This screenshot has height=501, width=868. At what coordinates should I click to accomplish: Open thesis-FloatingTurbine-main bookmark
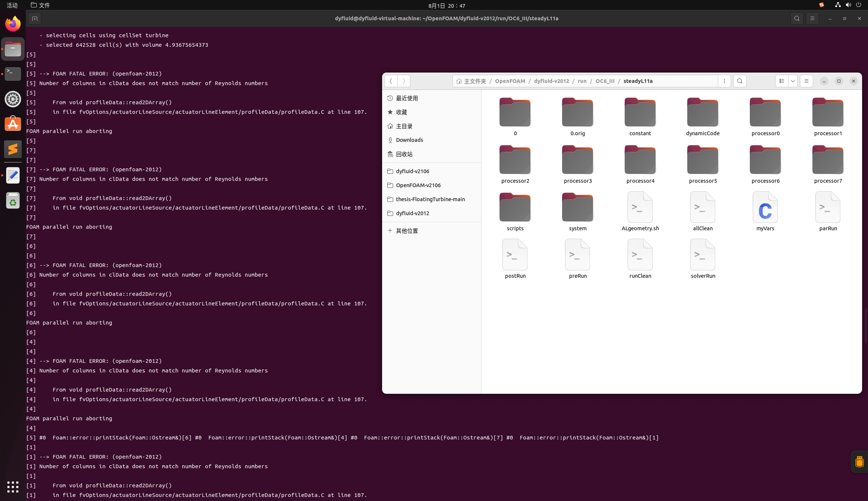click(431, 199)
